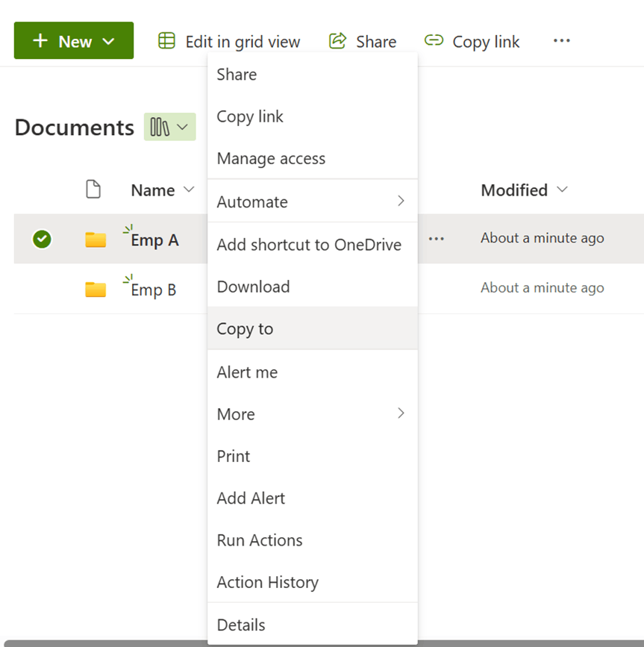Select Download from the menu
Screen dimensions: 644x647
[313, 287]
